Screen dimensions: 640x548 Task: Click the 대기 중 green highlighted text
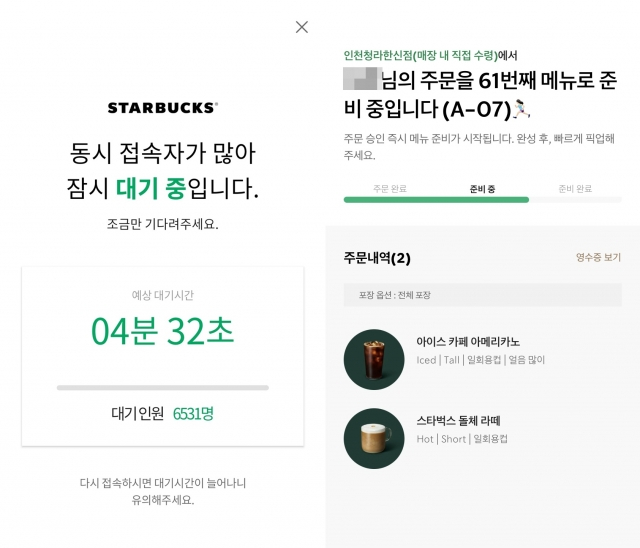[x=151, y=188]
